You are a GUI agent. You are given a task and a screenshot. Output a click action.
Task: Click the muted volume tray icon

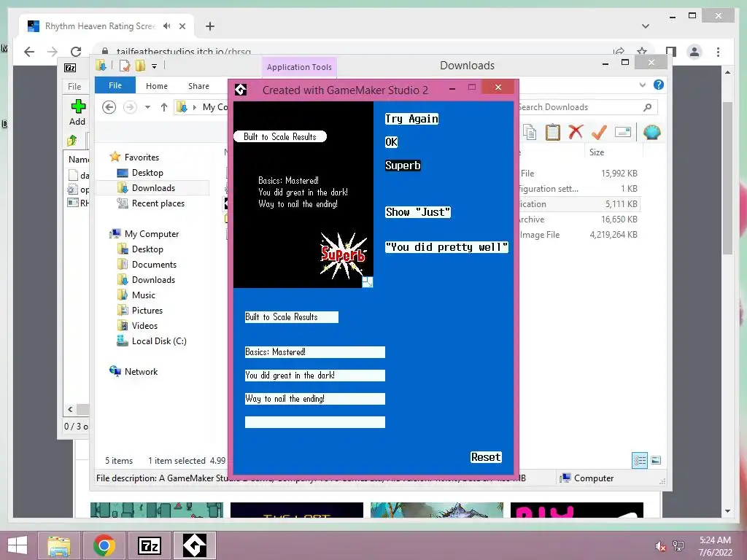660,545
